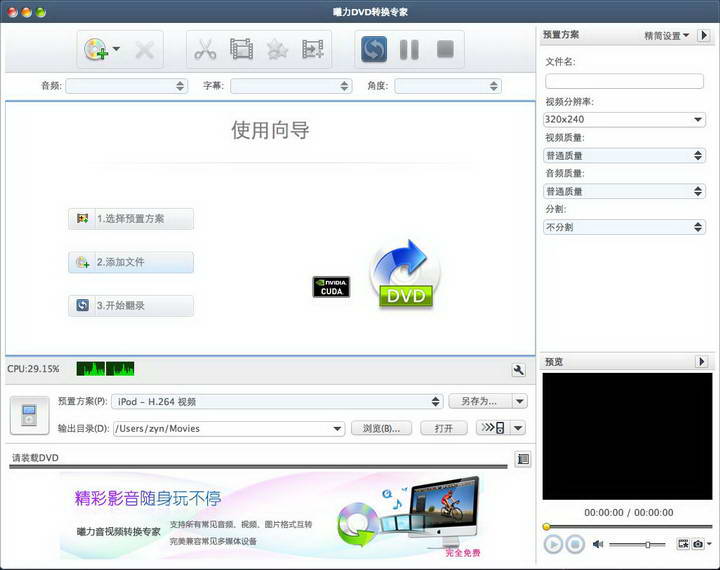Open the 音频质量 dropdown
This screenshot has width=720, height=570.
[x=624, y=191]
